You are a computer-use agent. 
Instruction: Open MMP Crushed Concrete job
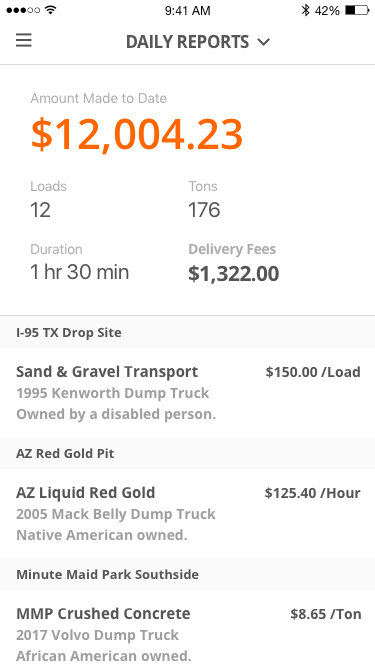(x=188, y=628)
